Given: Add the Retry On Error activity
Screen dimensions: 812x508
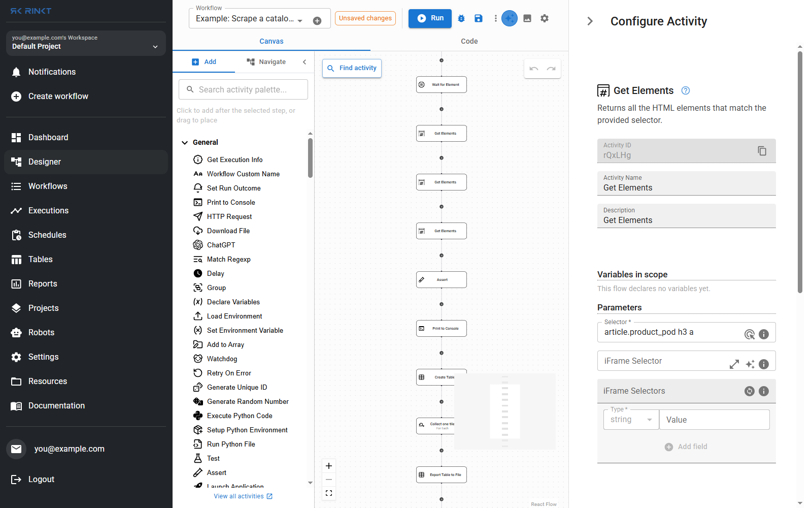Looking at the screenshot, I should click(229, 373).
